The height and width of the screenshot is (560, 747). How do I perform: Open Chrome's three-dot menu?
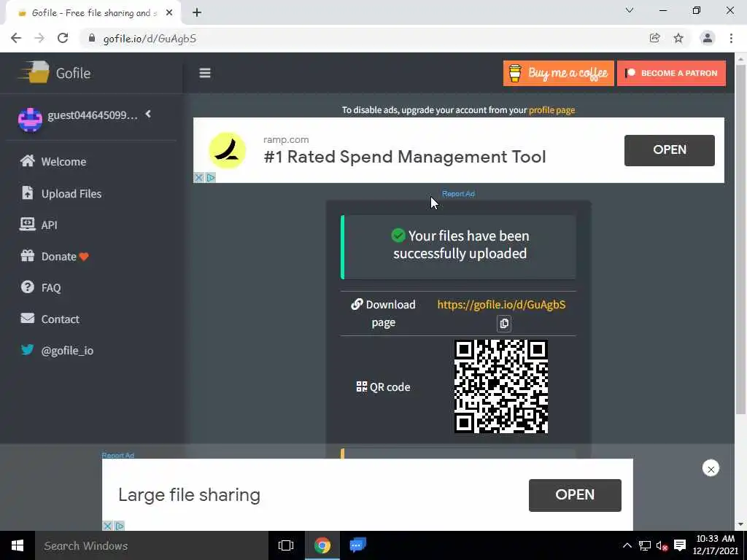731,38
